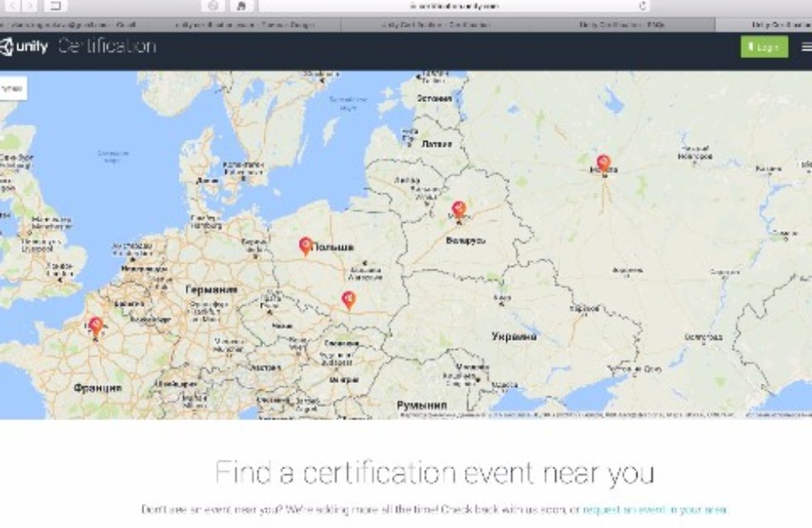Switch to the second browser tab

[245, 25]
